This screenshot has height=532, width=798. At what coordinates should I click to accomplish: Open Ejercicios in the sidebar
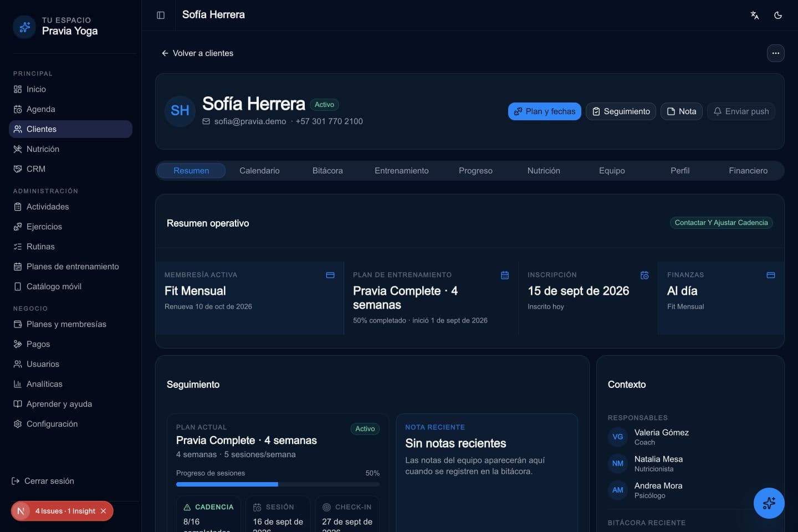70,227
